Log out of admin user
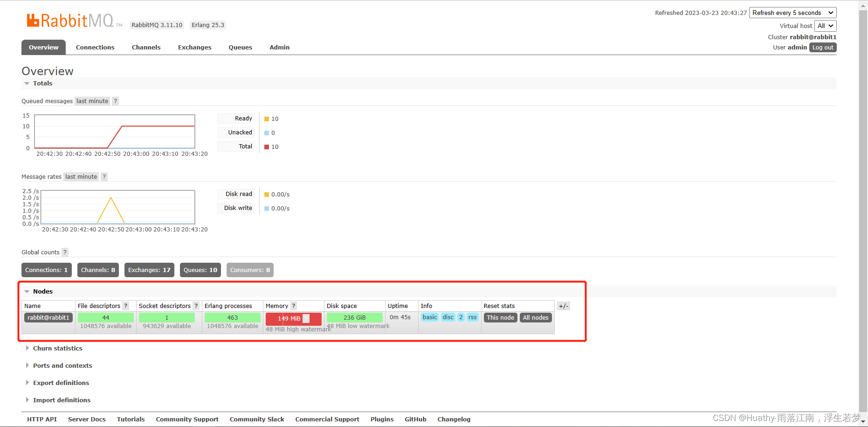 (x=823, y=48)
